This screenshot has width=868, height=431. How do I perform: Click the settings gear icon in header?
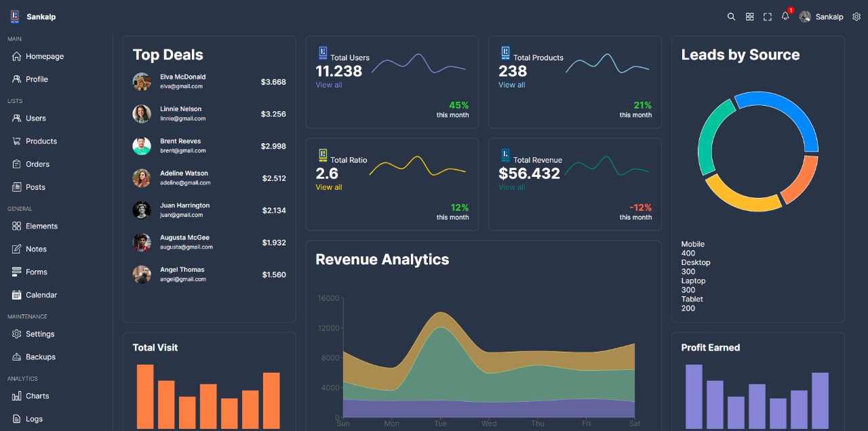pos(856,17)
